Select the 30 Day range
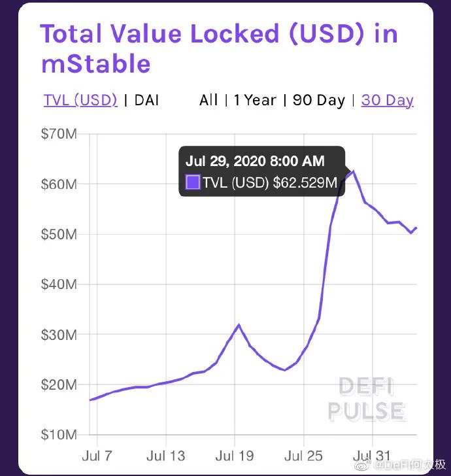Viewport: 451px width, 476px height. click(387, 100)
